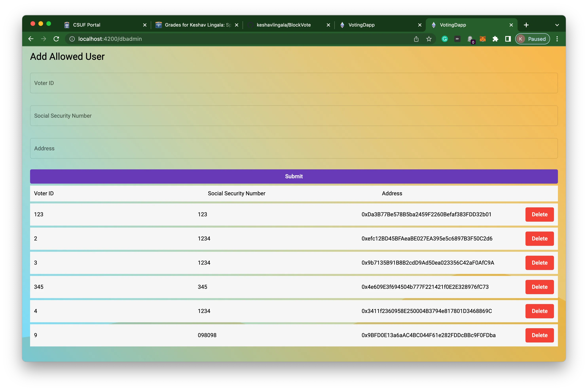Close the keshavlingala/BlockVote tab
The image size is (588, 391).
(328, 25)
